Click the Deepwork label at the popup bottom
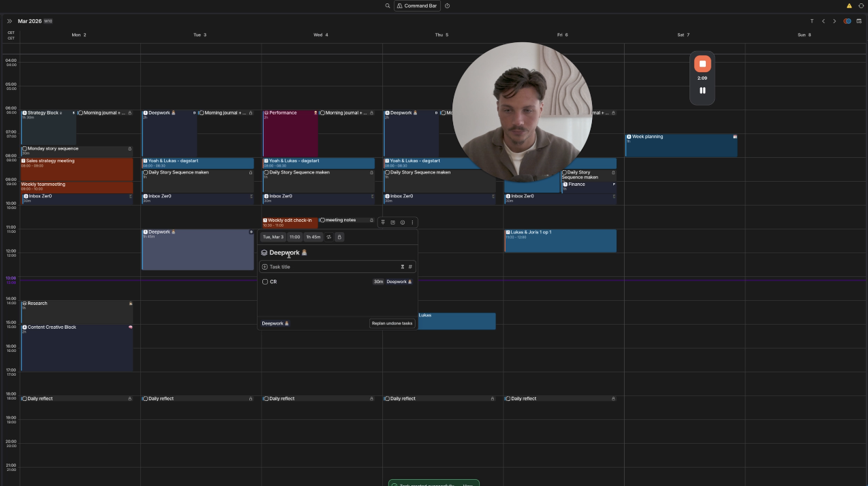 (x=275, y=323)
